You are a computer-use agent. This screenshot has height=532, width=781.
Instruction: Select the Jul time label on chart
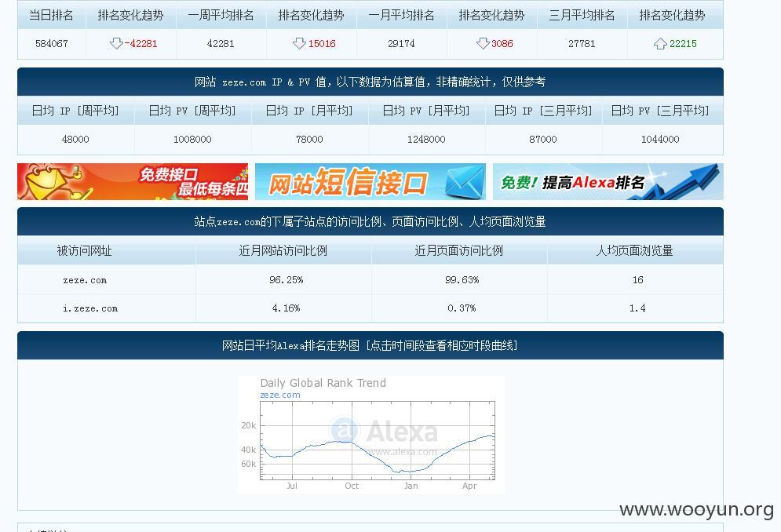[292, 486]
